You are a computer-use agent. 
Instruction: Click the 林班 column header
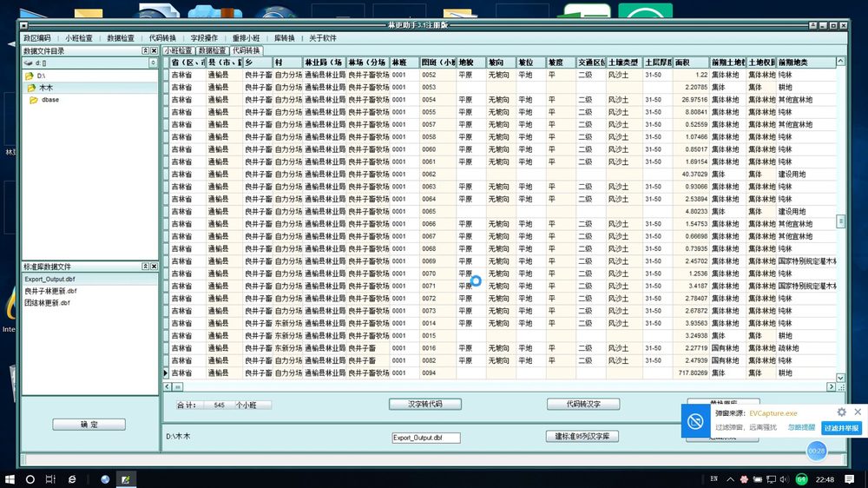[x=404, y=62]
